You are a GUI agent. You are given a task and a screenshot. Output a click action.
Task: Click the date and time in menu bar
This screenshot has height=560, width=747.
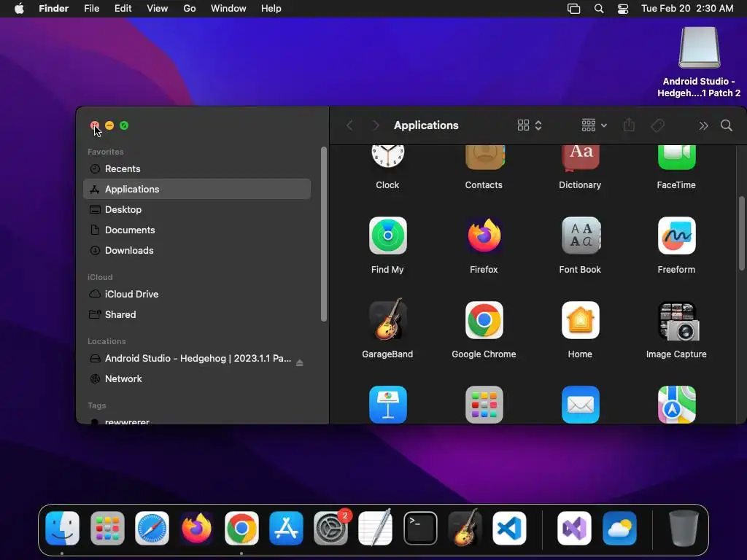(x=687, y=9)
